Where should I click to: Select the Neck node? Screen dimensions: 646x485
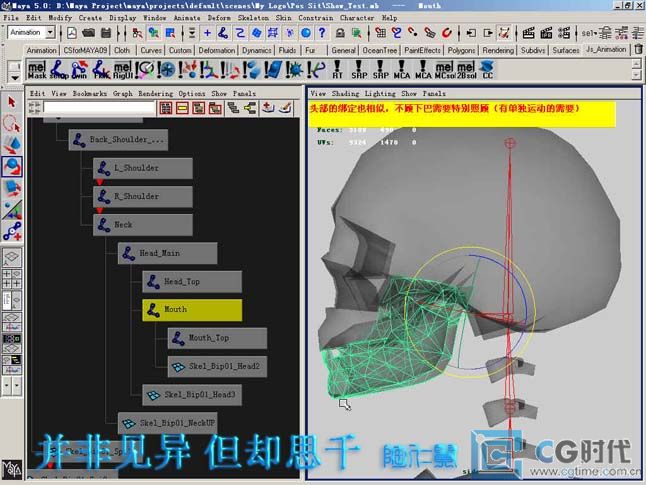tap(143, 225)
